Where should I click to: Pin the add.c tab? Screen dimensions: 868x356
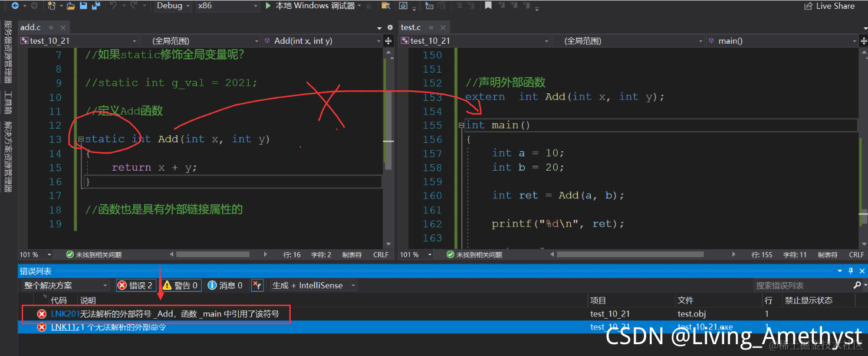51,27
